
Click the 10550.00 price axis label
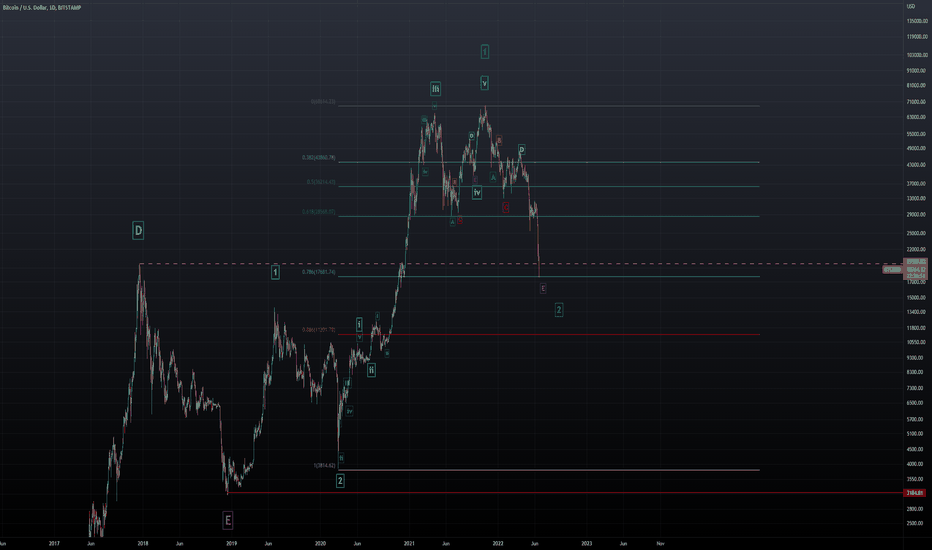(916, 342)
